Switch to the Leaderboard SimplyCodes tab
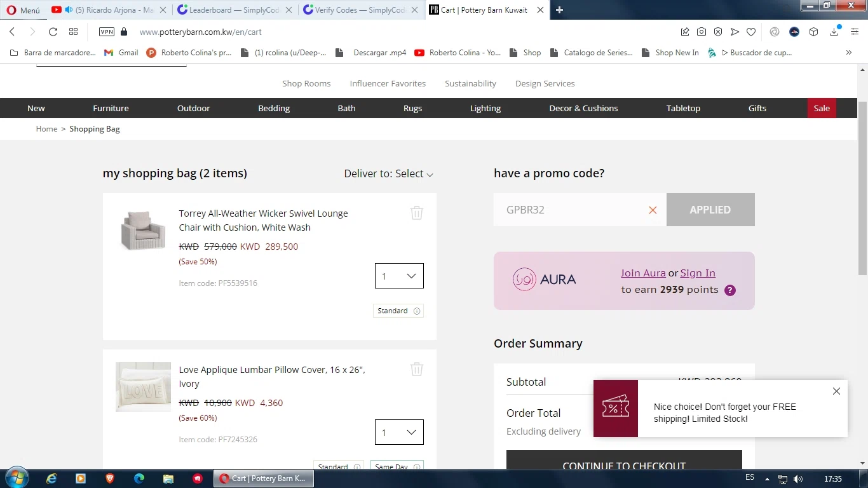The width and height of the screenshot is (868, 488). tap(235, 10)
